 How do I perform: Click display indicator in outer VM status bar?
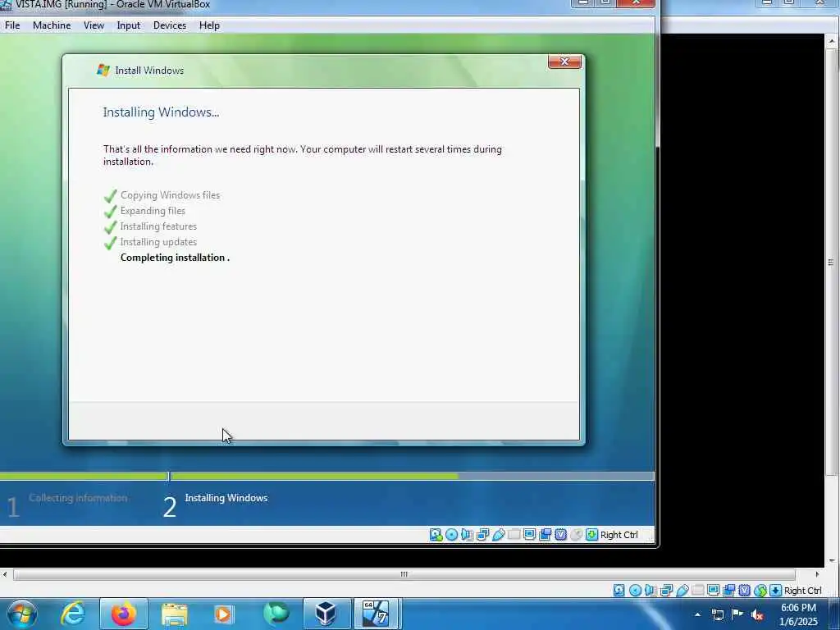click(x=713, y=591)
